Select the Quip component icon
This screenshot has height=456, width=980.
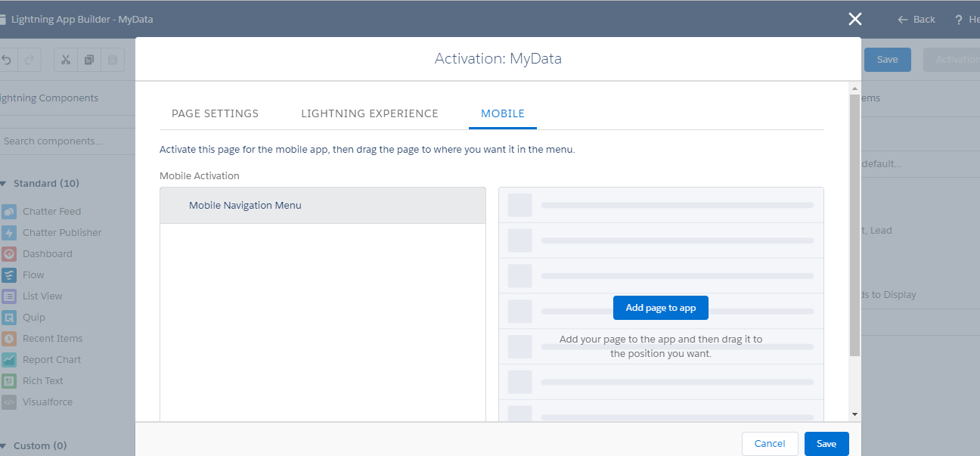[9, 318]
